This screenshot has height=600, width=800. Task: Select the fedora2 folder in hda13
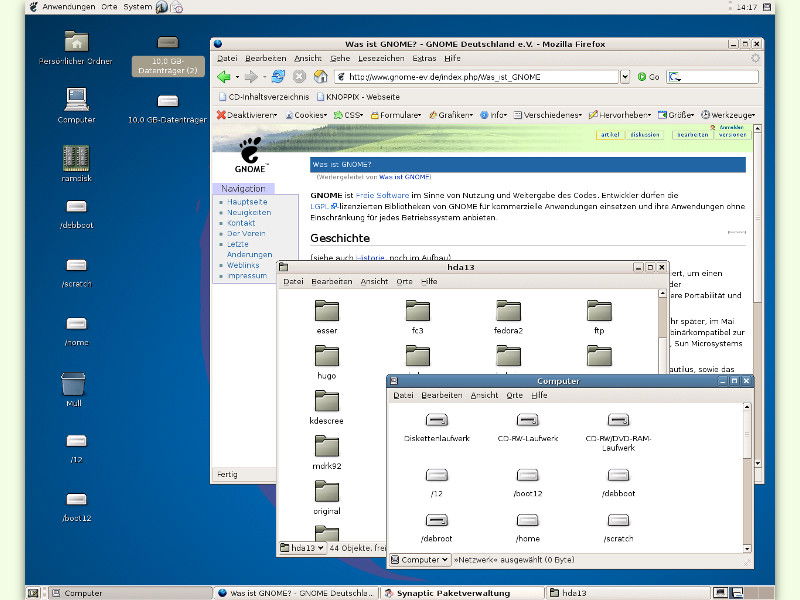coord(509,317)
